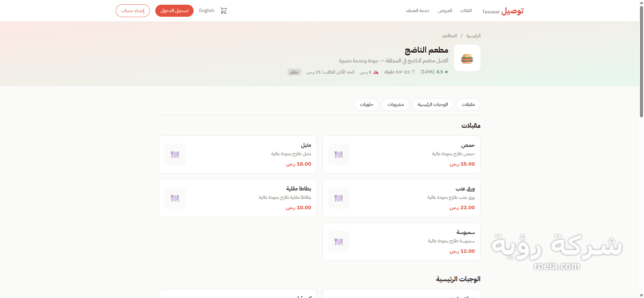
Task: Click the حمص طازج بجودة عالية description
Action: (x=453, y=154)
